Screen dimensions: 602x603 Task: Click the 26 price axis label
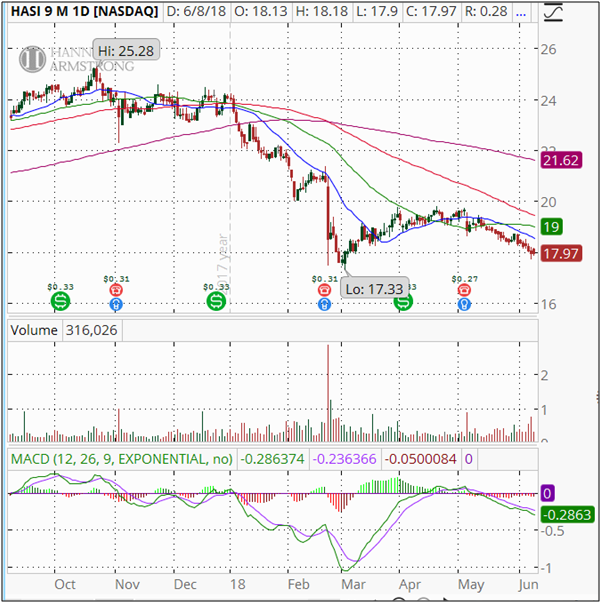click(548, 49)
